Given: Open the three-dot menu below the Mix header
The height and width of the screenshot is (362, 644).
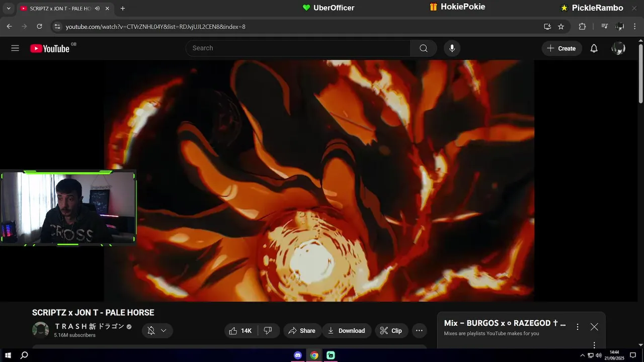Looking at the screenshot, I should (594, 345).
